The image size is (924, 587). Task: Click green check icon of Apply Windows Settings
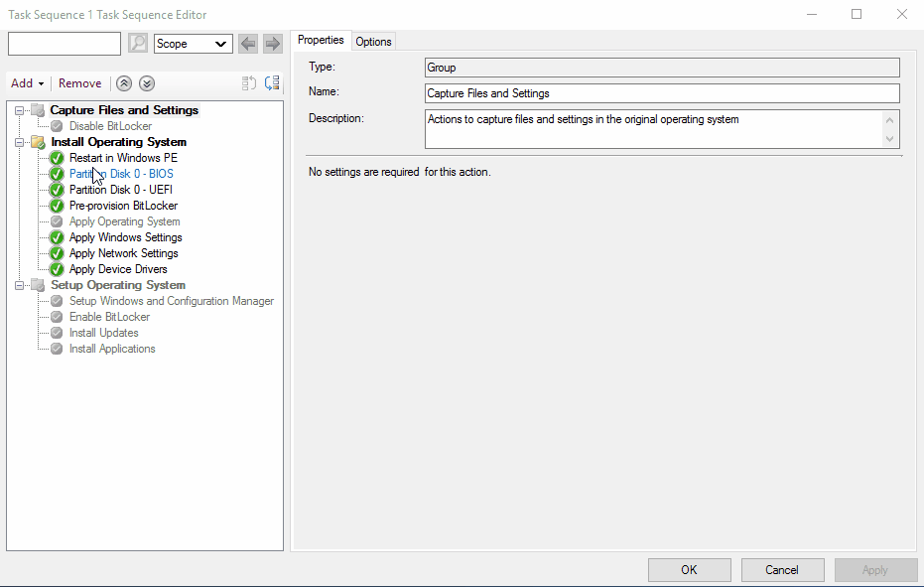pos(57,237)
